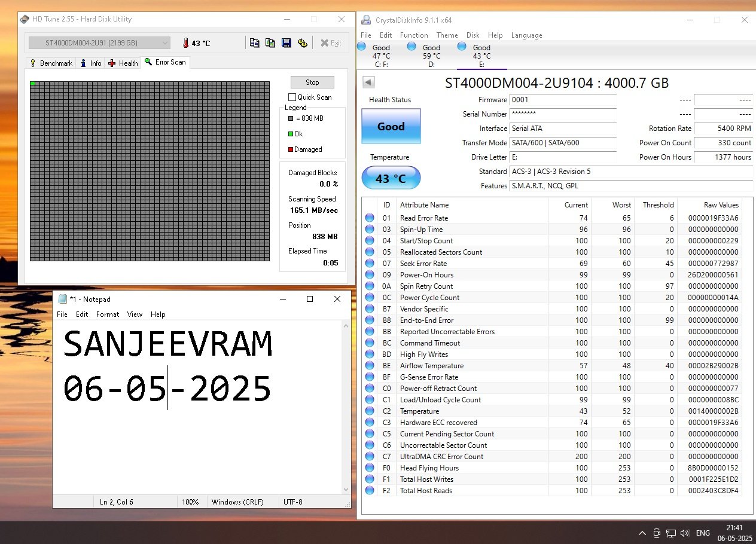Click status orb for Seek Error Rate
Viewport: 756px width, 544px height.
(x=370, y=264)
